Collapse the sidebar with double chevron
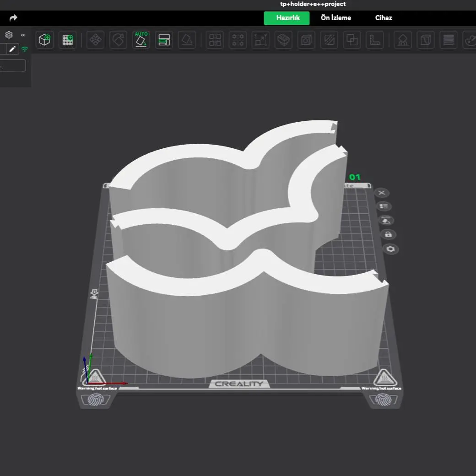Image resolution: width=476 pixels, height=476 pixels. [x=23, y=35]
